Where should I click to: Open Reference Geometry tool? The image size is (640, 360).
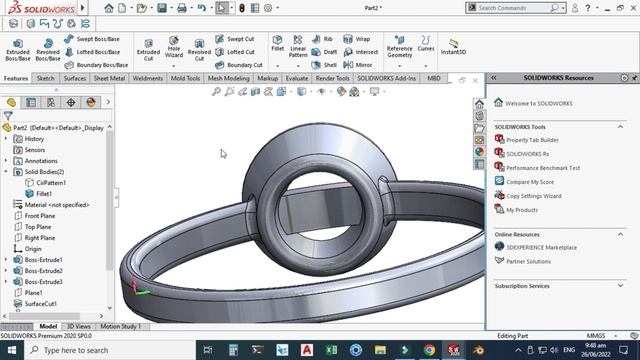click(x=400, y=46)
